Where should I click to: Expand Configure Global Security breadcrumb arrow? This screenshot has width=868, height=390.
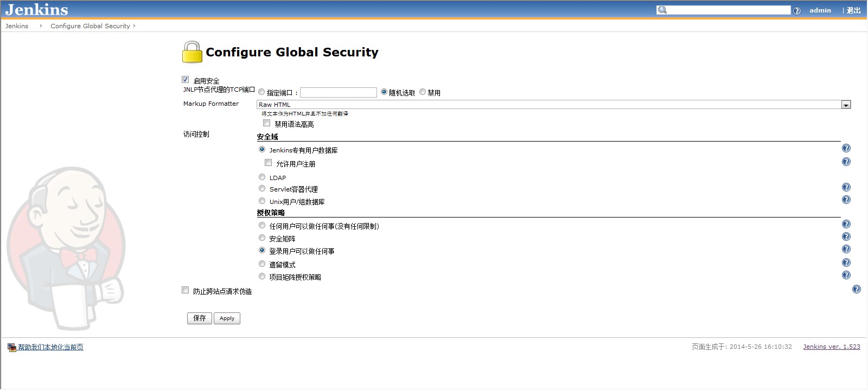(x=135, y=26)
